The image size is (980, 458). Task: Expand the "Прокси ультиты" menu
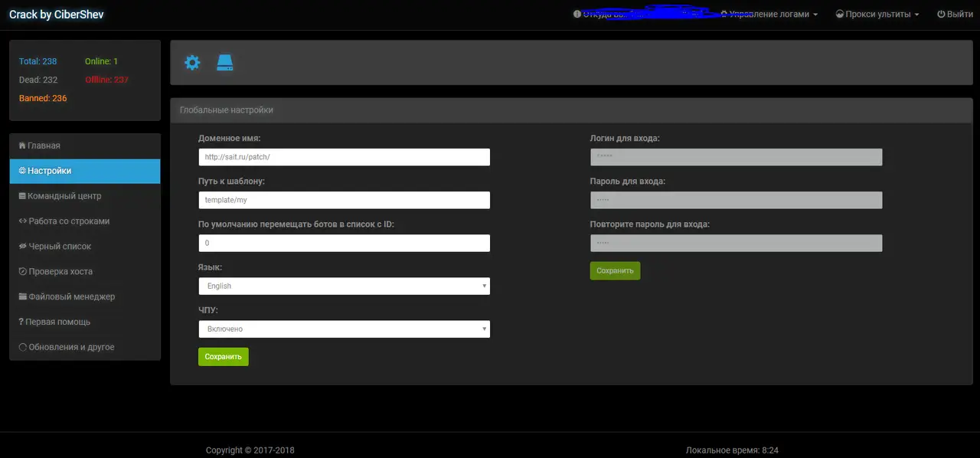[x=876, y=14]
